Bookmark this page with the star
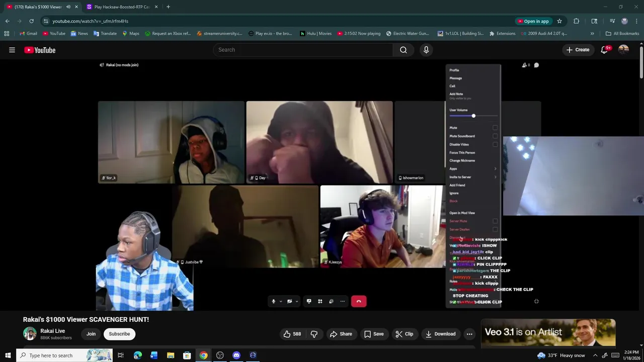Screen dimensions: 644x362 coord(559,21)
